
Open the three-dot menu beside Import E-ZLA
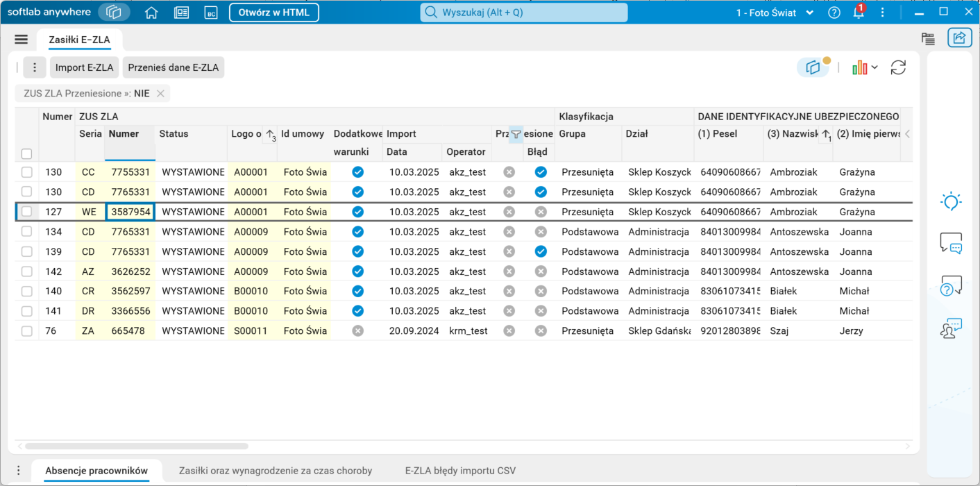click(35, 67)
